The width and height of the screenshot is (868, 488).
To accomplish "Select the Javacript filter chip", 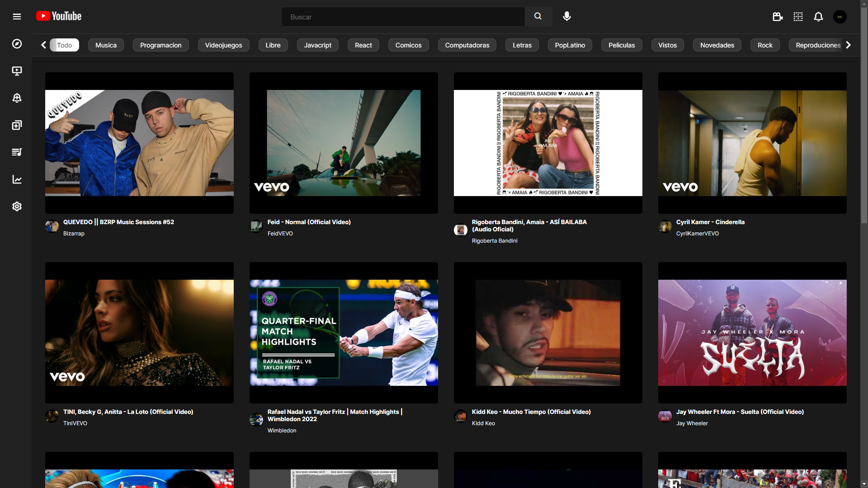I will pos(317,45).
